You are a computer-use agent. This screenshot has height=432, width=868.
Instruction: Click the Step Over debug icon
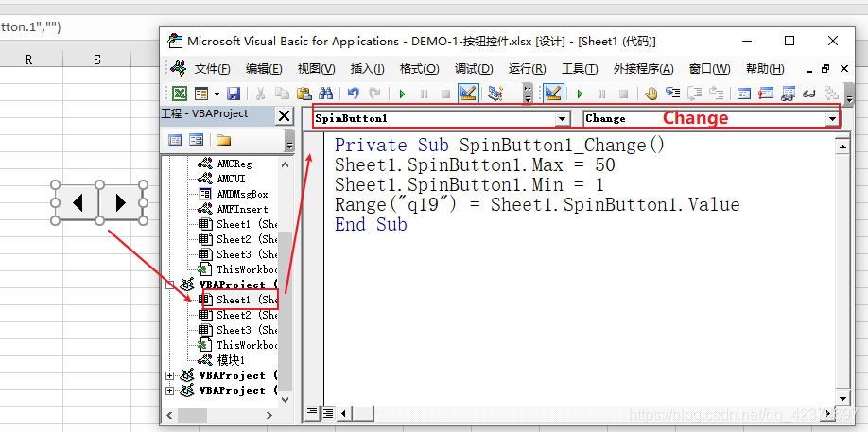(x=695, y=94)
